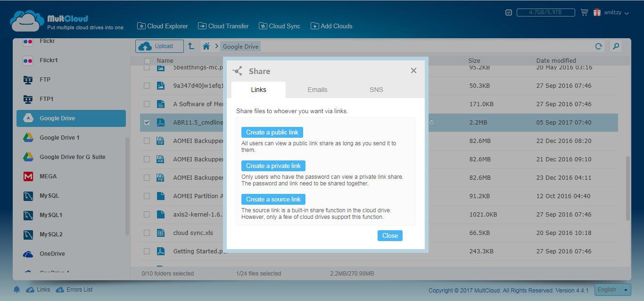Check the 9a347d40jw1efq file checkbox

[147, 86]
